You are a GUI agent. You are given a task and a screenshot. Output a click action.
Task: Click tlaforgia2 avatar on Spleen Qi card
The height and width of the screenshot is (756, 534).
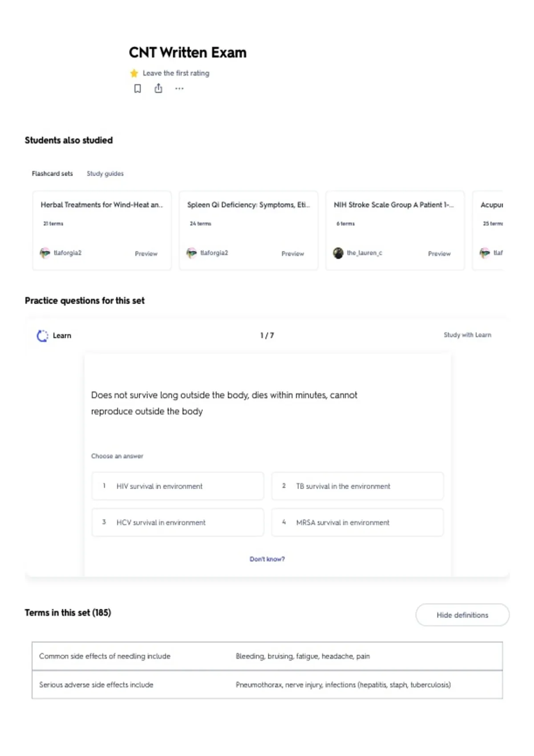pos(191,253)
